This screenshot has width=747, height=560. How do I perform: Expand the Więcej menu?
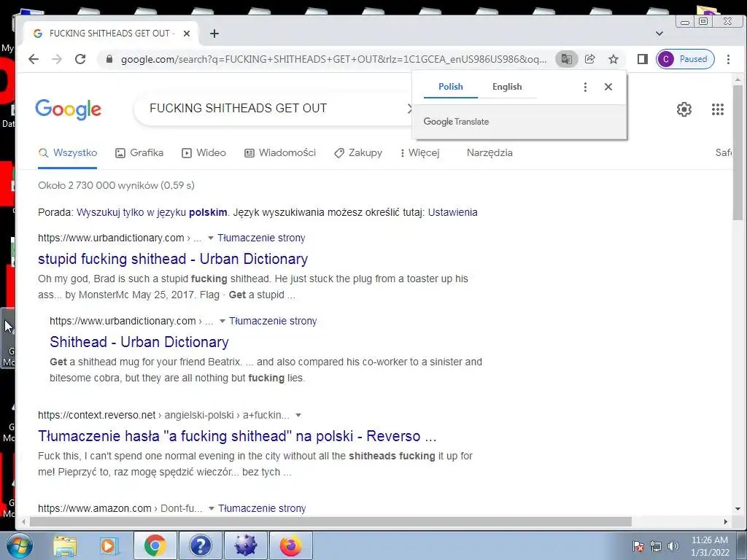[419, 153]
